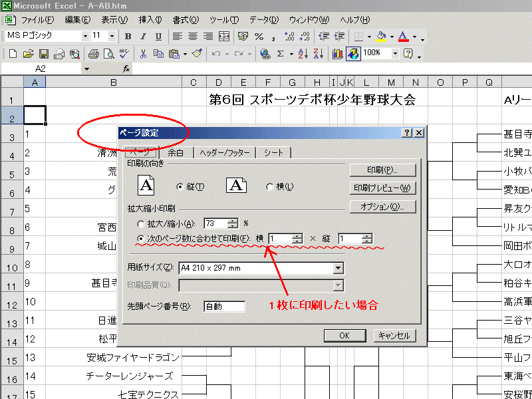Apply percent style

click(259, 37)
